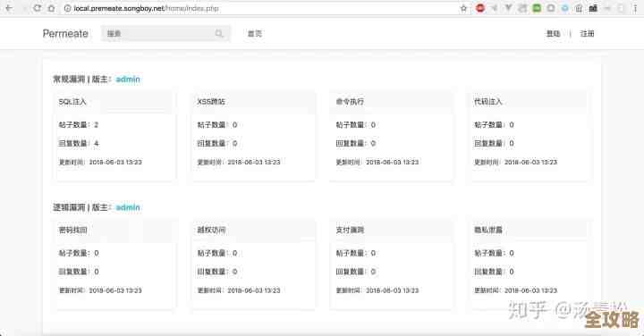Open the browser three-dot menu
Viewport: 644px width, 336px height.
[635, 8]
